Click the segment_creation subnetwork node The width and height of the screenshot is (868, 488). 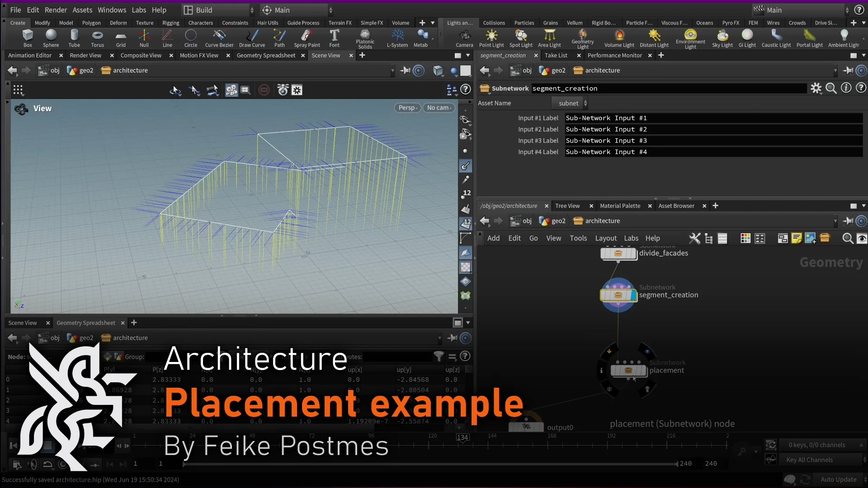[618, 295]
